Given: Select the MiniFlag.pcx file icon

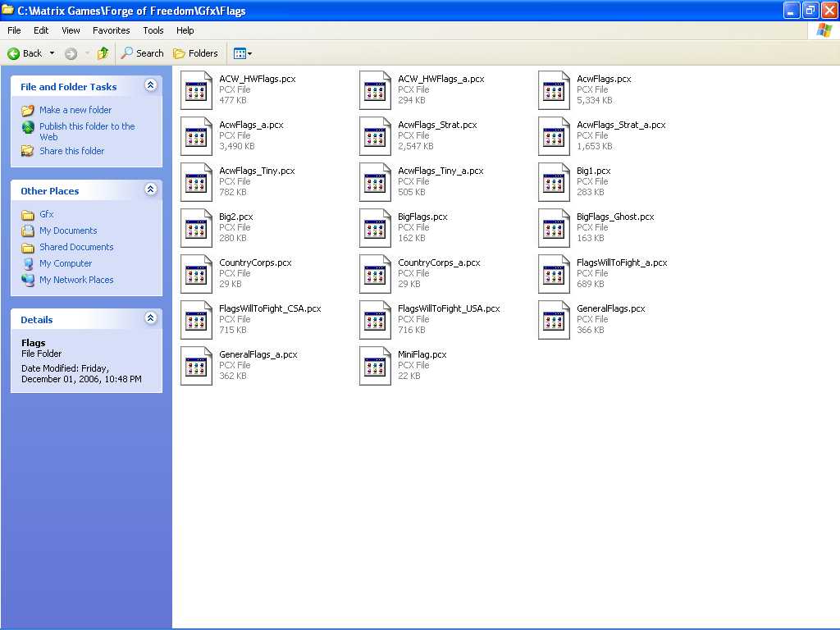Looking at the screenshot, I should pos(375,365).
